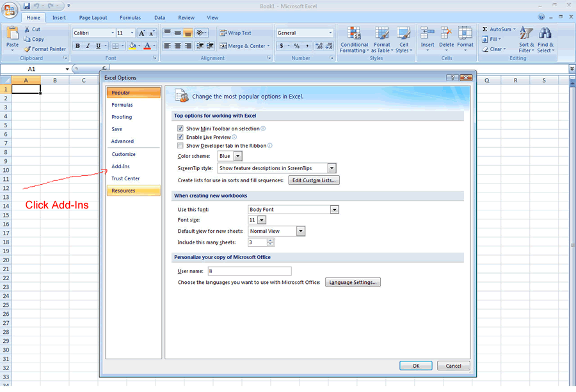Open the General number format dropdown
576x392 pixels.
coord(330,33)
